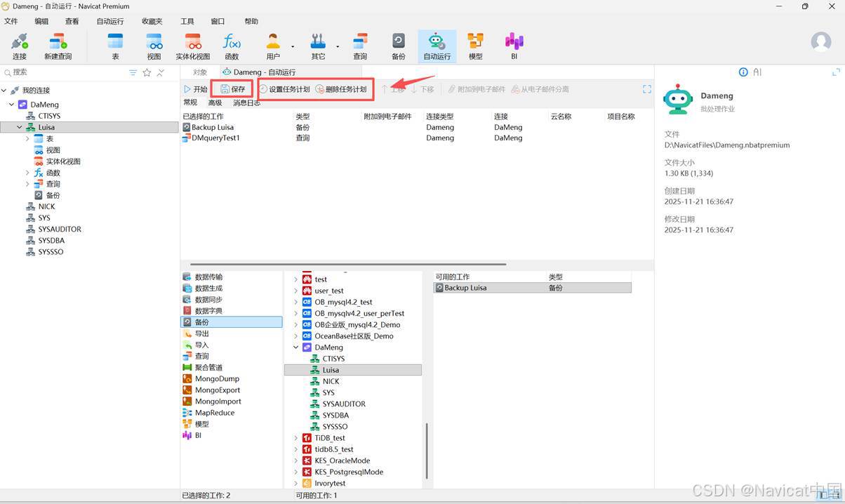
Task: Click the 开始 start button
Action: tap(195, 89)
